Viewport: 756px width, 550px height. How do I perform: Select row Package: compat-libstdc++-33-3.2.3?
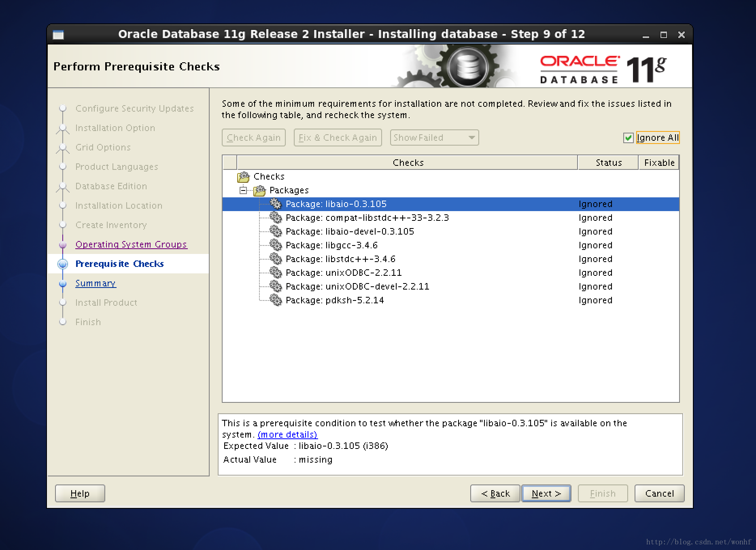pyautogui.click(x=450, y=218)
